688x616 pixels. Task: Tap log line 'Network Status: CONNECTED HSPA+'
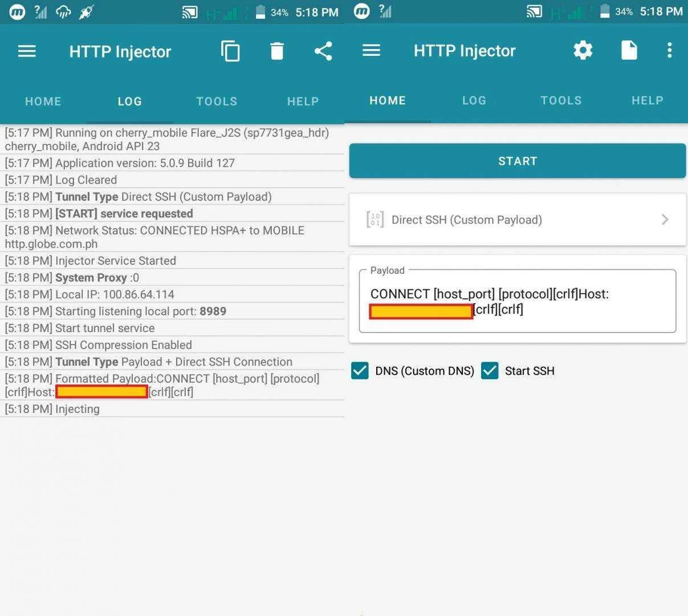coord(172,237)
